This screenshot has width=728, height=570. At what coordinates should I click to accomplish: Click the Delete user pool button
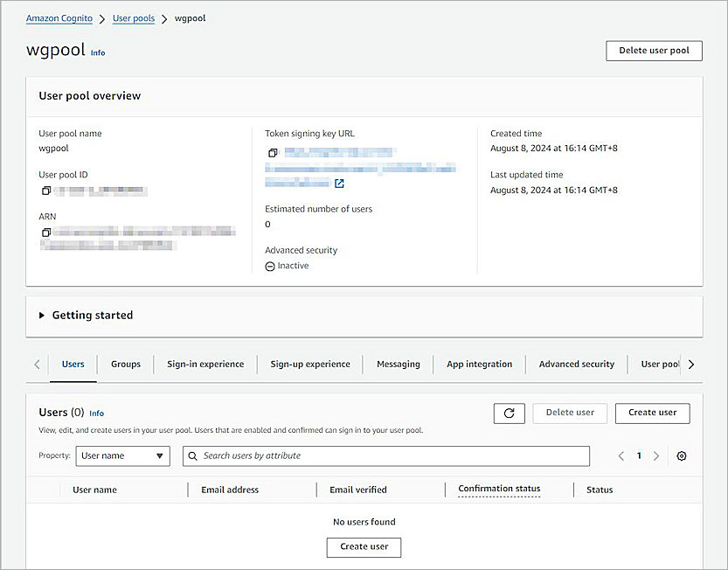[x=654, y=50]
